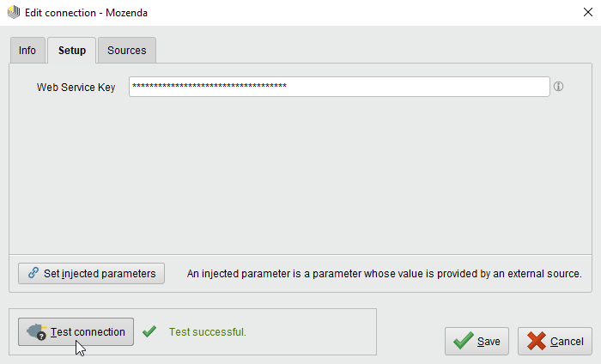Click the chain link icon for injected parameters
The height and width of the screenshot is (364, 601).
[33, 274]
